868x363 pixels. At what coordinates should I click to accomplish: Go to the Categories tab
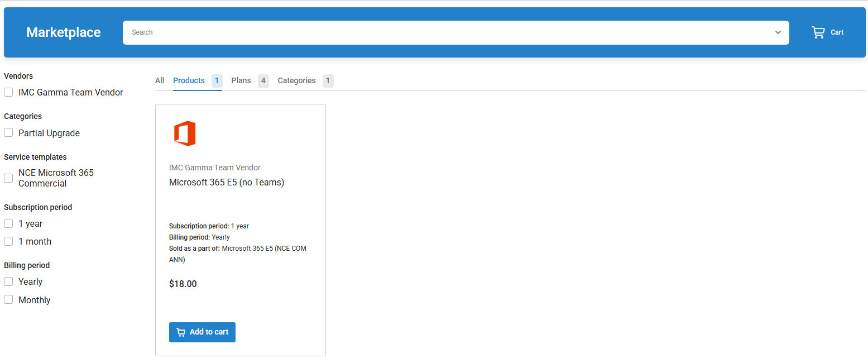point(296,80)
